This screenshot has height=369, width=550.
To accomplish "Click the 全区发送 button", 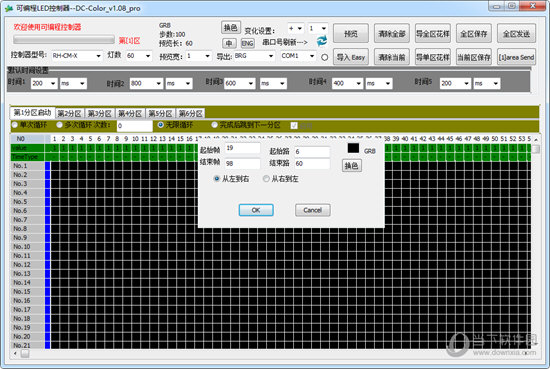I will point(516,34).
